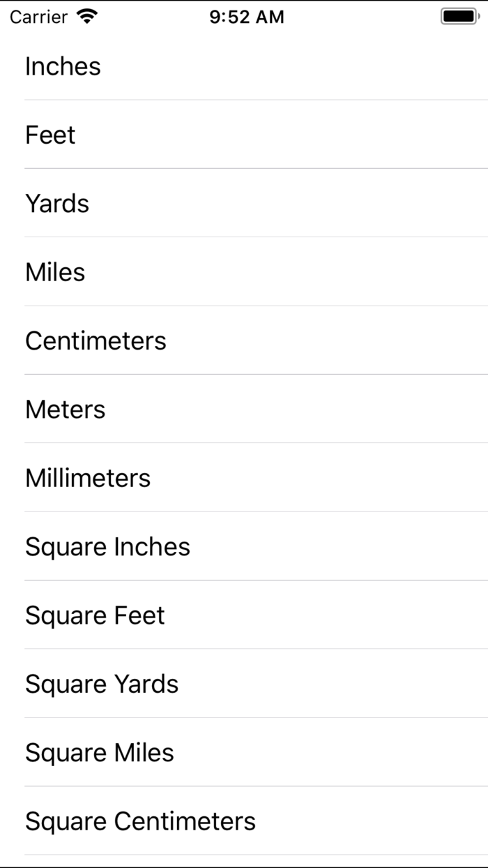
Task: Select Square Inches
Action: click(107, 546)
